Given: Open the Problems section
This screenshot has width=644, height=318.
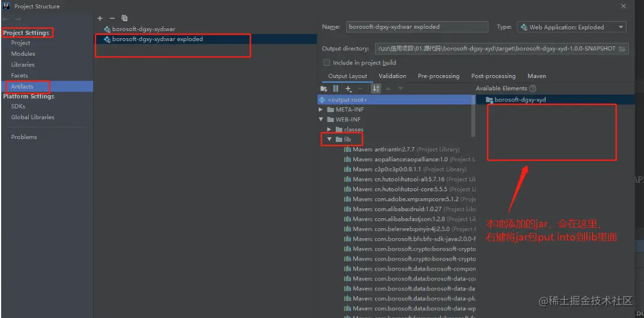Looking at the screenshot, I should [x=24, y=137].
